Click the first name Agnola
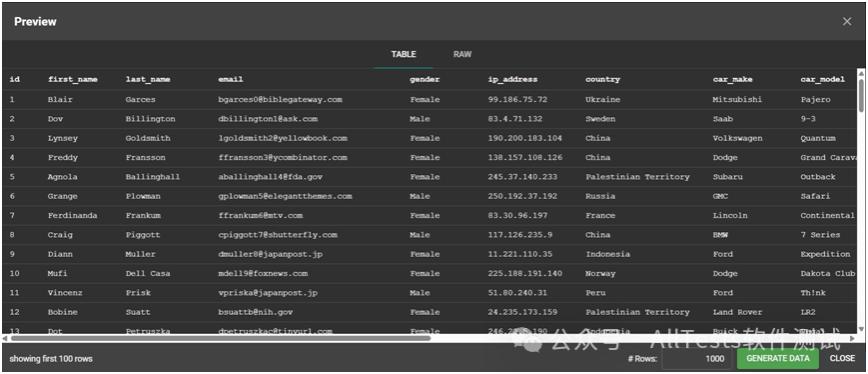This screenshot has width=868, height=374. 63,177
